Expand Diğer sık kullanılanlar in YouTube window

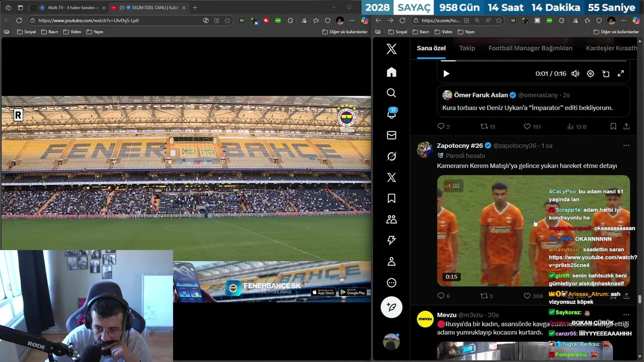(345, 32)
